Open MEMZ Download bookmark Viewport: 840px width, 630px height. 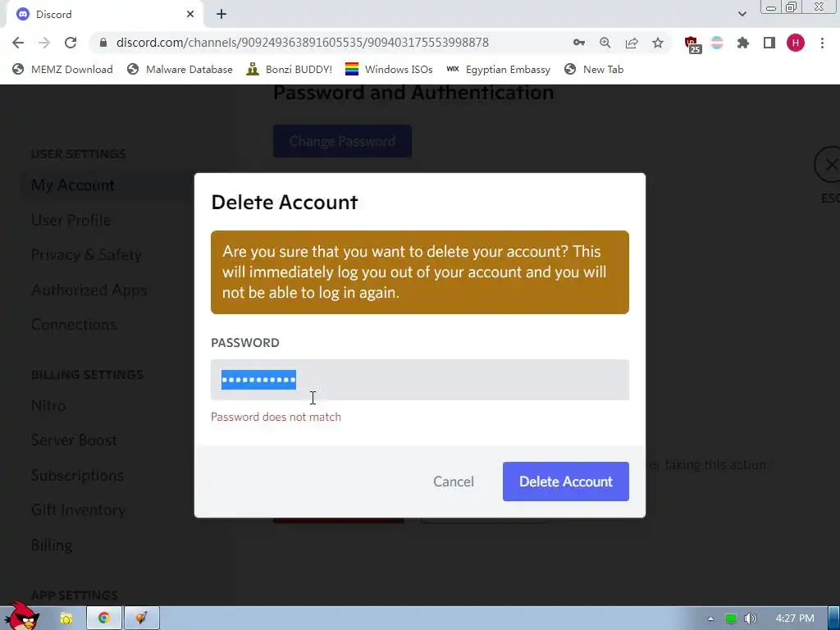coord(62,69)
